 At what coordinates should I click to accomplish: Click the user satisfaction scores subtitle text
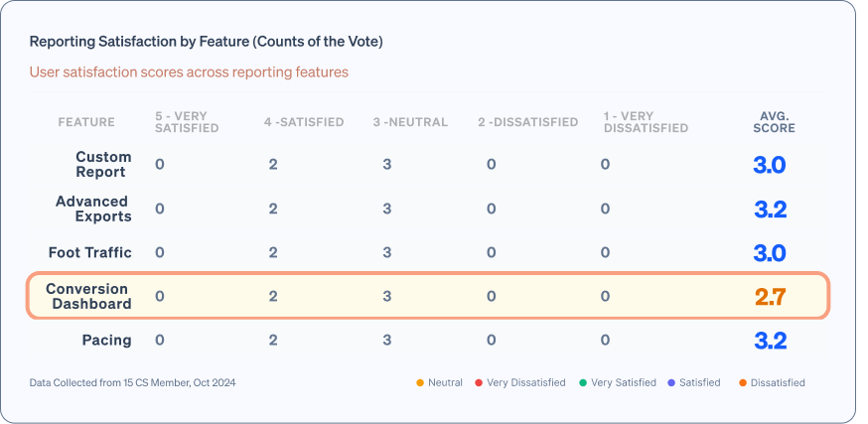189,72
